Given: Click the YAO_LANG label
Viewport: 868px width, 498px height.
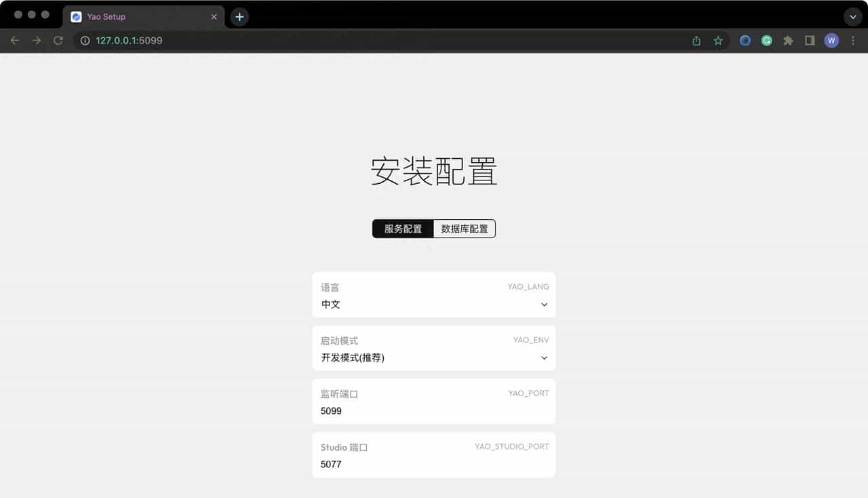Looking at the screenshot, I should pyautogui.click(x=528, y=287).
